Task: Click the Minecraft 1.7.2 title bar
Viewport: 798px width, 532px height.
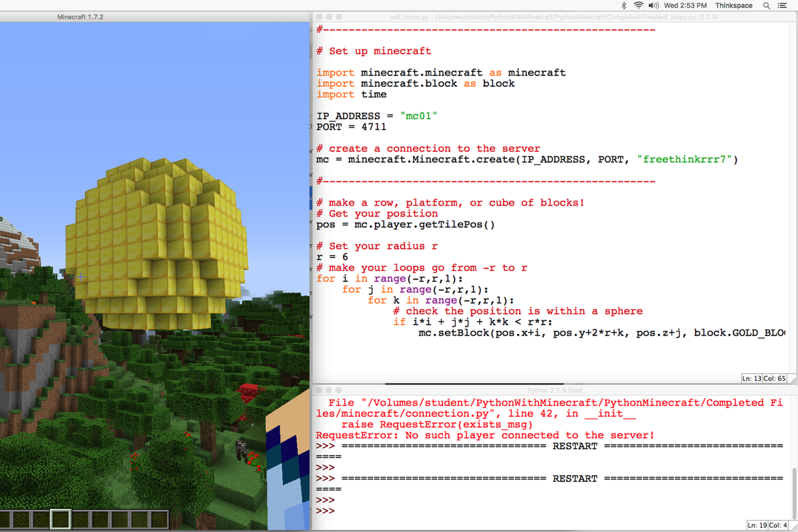Action: tap(155, 17)
